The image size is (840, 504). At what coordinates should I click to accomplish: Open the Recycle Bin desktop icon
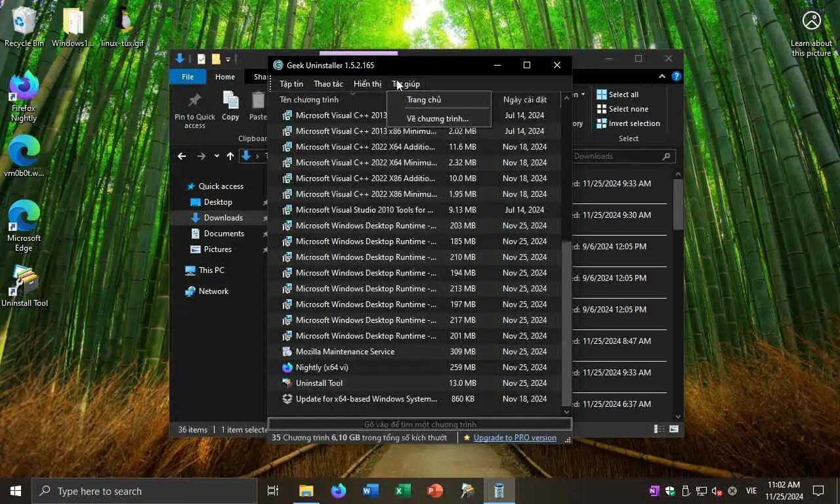click(x=24, y=28)
